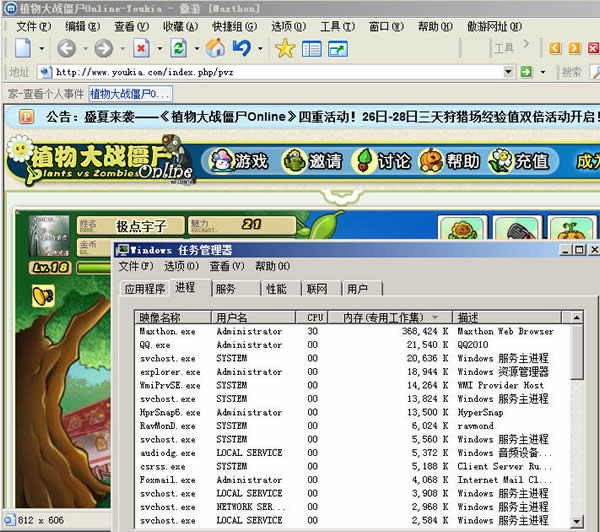Open the 选项 menu in Task Manager
Screen dimensions: 600x532
tap(181, 266)
